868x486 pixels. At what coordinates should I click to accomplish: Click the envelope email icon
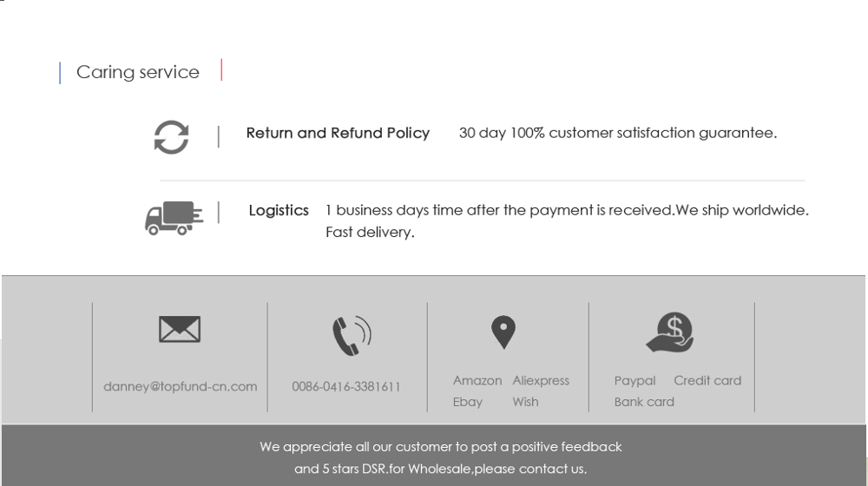tap(180, 329)
